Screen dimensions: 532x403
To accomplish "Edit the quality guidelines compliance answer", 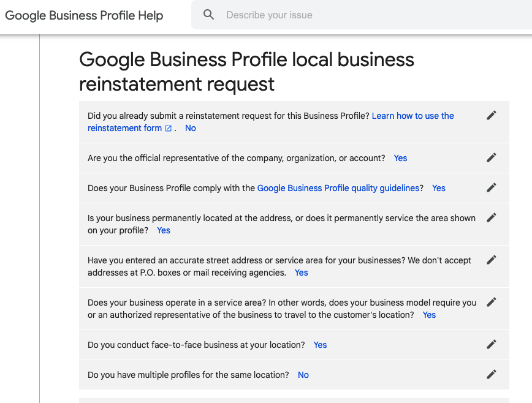I will pos(491,188).
